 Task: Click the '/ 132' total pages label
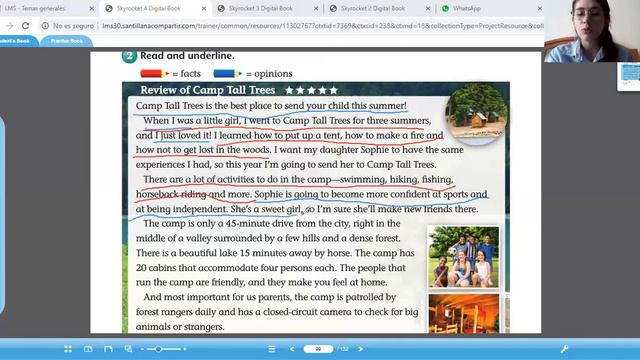click(343, 349)
